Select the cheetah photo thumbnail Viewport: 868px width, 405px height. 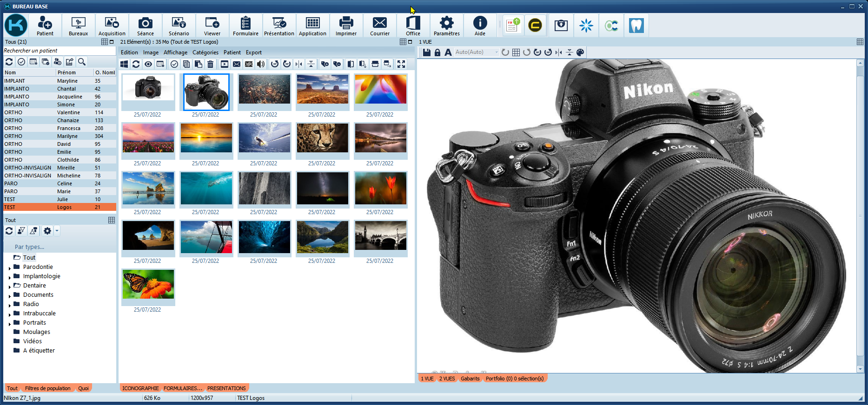click(x=322, y=138)
